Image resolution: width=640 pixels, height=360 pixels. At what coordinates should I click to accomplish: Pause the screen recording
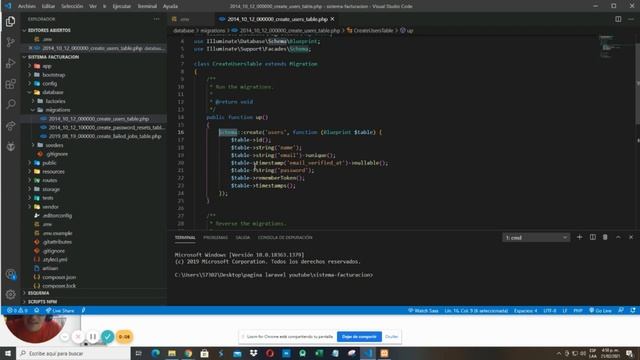[93, 337]
